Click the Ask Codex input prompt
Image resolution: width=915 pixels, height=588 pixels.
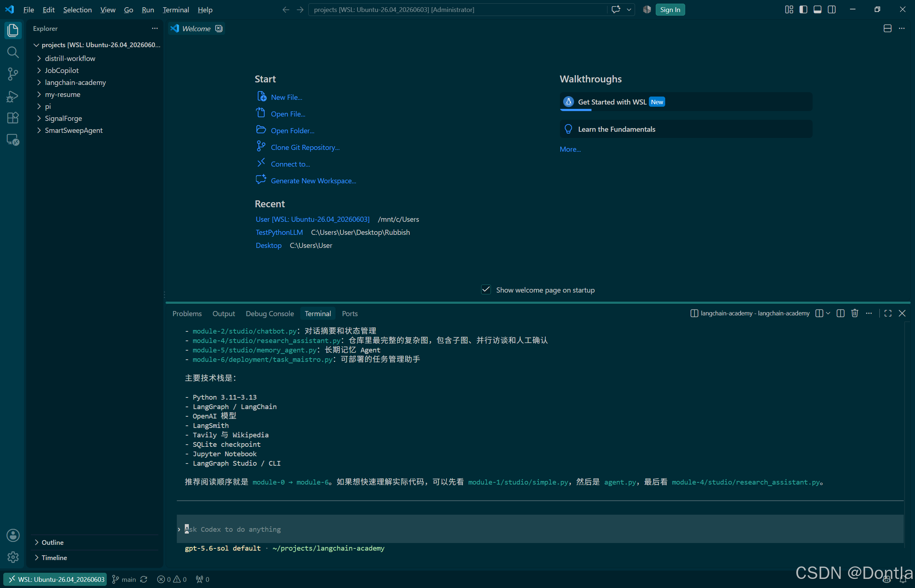540,529
